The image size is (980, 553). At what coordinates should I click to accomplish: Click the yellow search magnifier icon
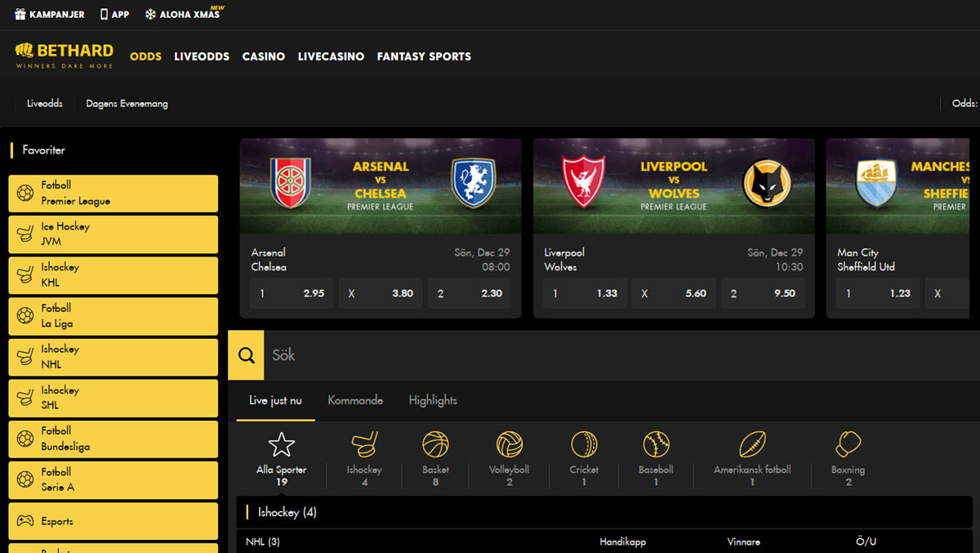pyautogui.click(x=246, y=355)
